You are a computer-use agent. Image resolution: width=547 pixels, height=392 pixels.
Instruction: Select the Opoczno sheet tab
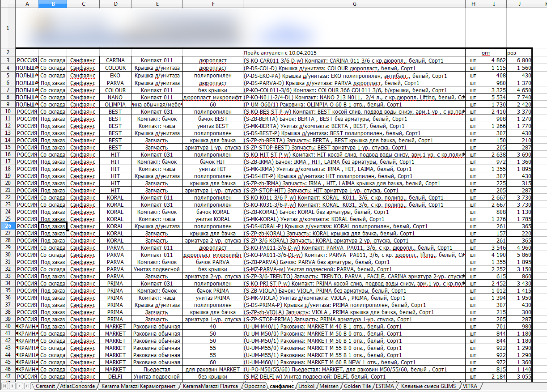pos(254,386)
